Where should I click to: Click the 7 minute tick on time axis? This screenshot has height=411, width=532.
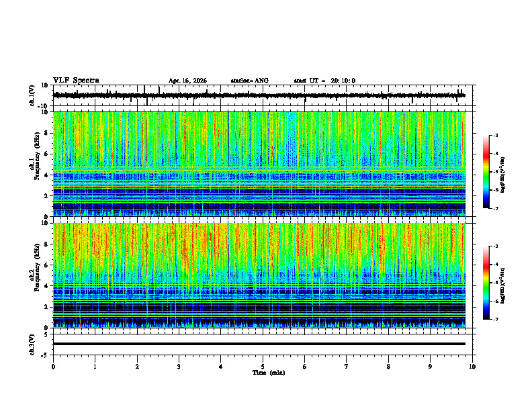(x=347, y=367)
